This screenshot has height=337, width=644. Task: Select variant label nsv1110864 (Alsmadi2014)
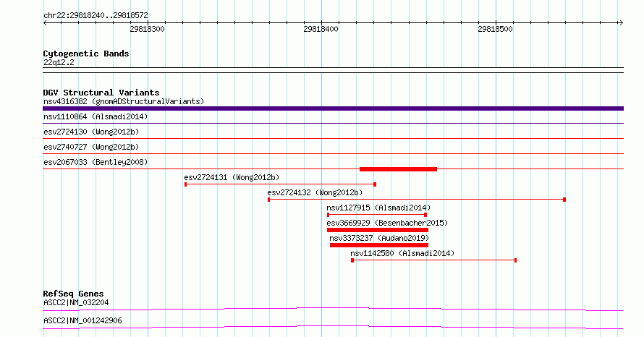pyautogui.click(x=96, y=116)
